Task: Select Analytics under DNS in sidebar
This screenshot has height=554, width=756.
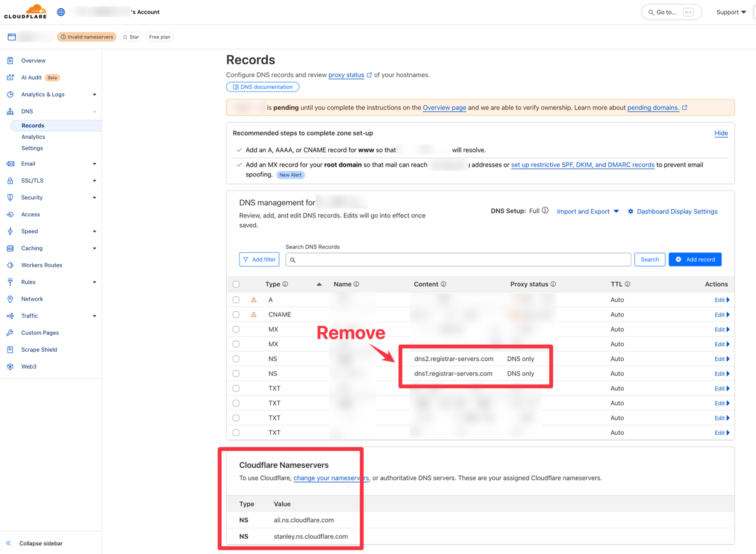Action: [33, 137]
